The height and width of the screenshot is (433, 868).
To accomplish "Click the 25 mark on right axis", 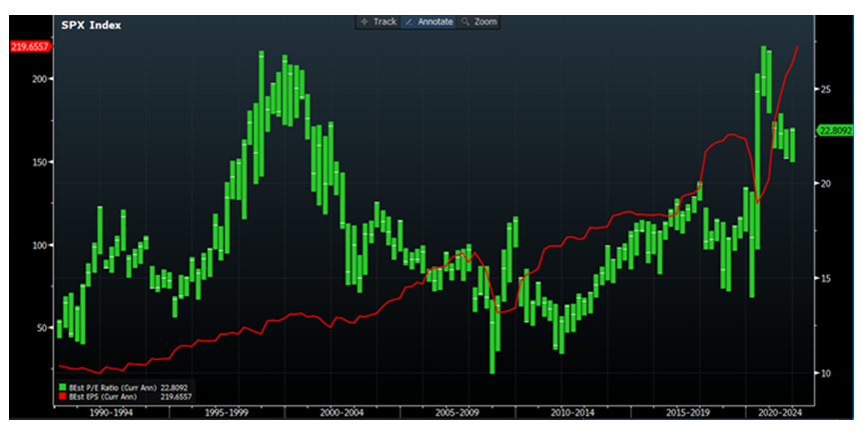I will click(x=825, y=89).
